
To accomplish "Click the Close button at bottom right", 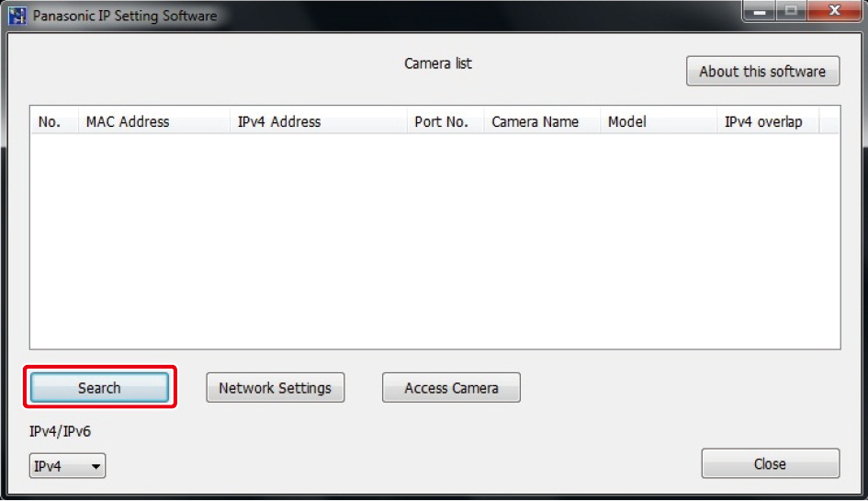I will click(771, 463).
